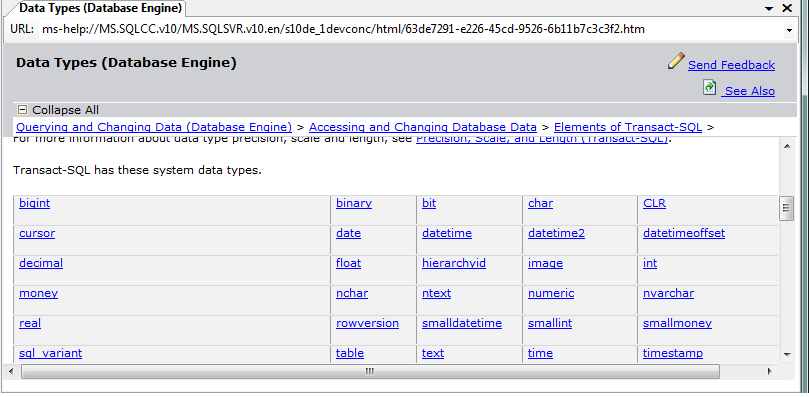Close the Data Types help window
809x397 pixels.
787,8
